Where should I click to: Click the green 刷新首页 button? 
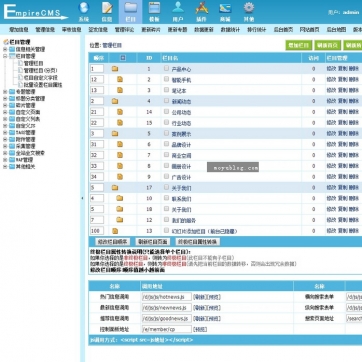328,45
